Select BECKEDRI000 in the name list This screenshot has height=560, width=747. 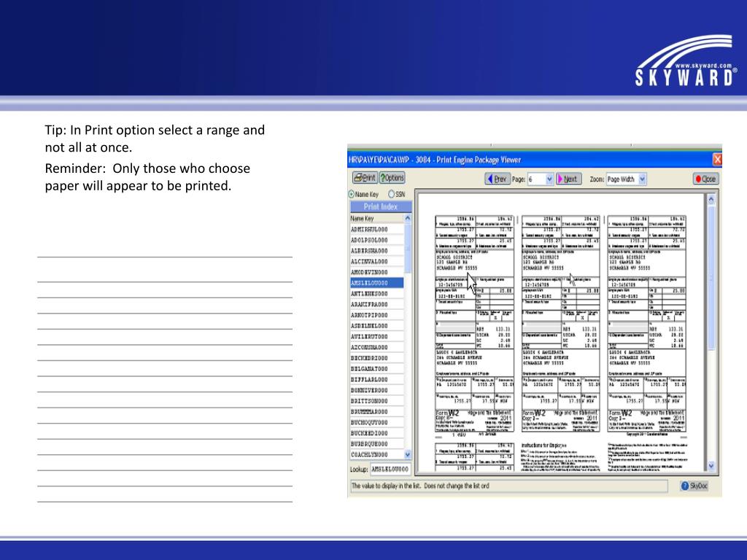(x=377, y=357)
